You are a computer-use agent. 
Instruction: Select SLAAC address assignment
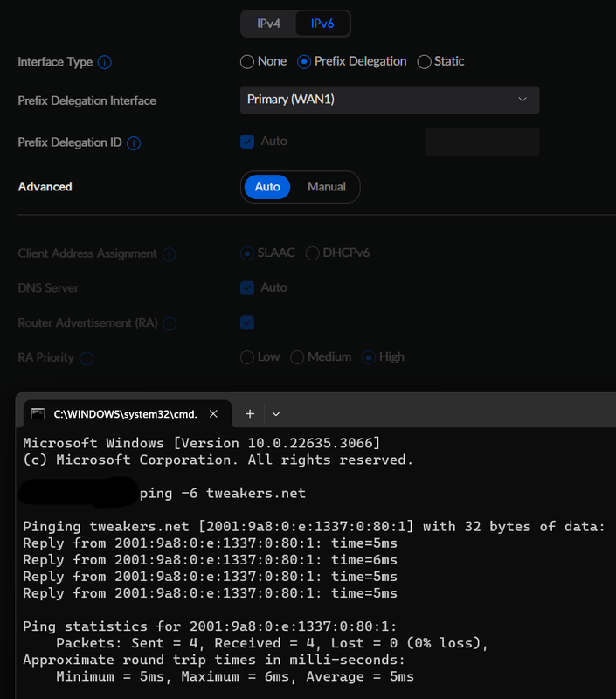247,253
